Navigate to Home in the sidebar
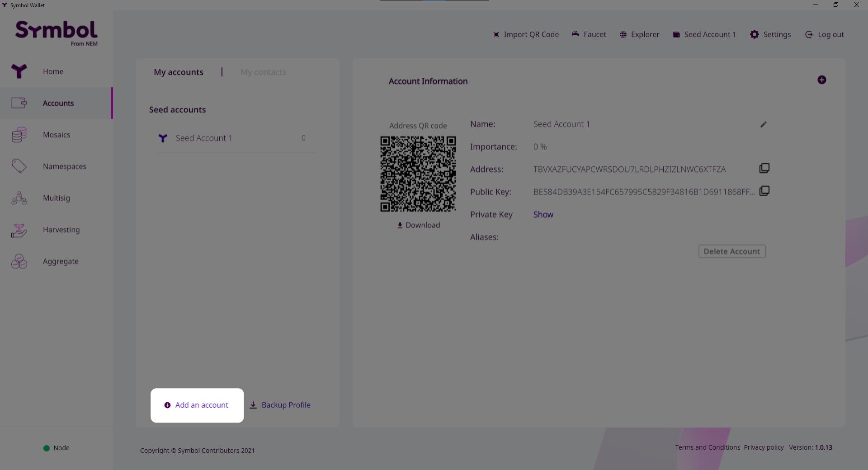This screenshot has width=868, height=470. pyautogui.click(x=53, y=71)
